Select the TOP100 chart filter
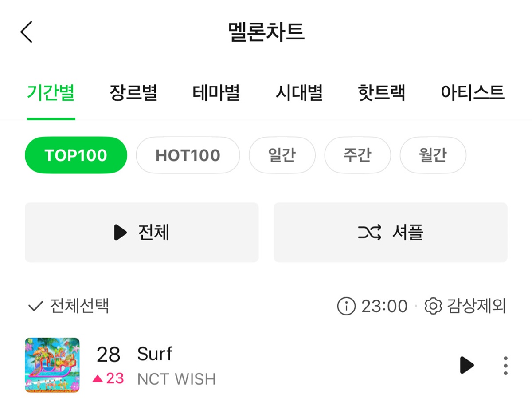This screenshot has width=532, height=406. [x=76, y=155]
